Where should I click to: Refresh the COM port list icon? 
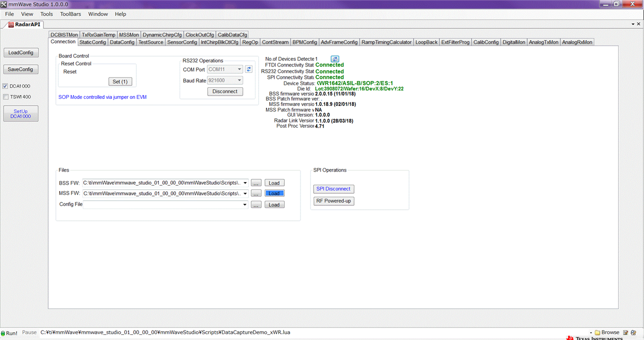[x=249, y=69]
